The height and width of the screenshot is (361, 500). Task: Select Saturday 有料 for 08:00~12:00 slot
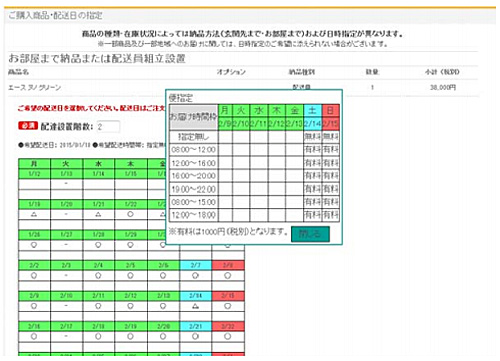[x=313, y=150]
